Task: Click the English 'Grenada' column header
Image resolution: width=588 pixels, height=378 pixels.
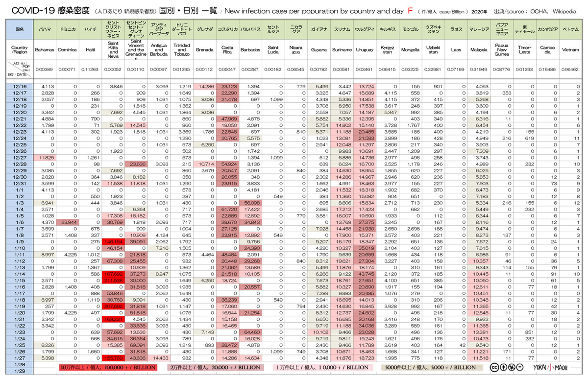Action: point(204,50)
